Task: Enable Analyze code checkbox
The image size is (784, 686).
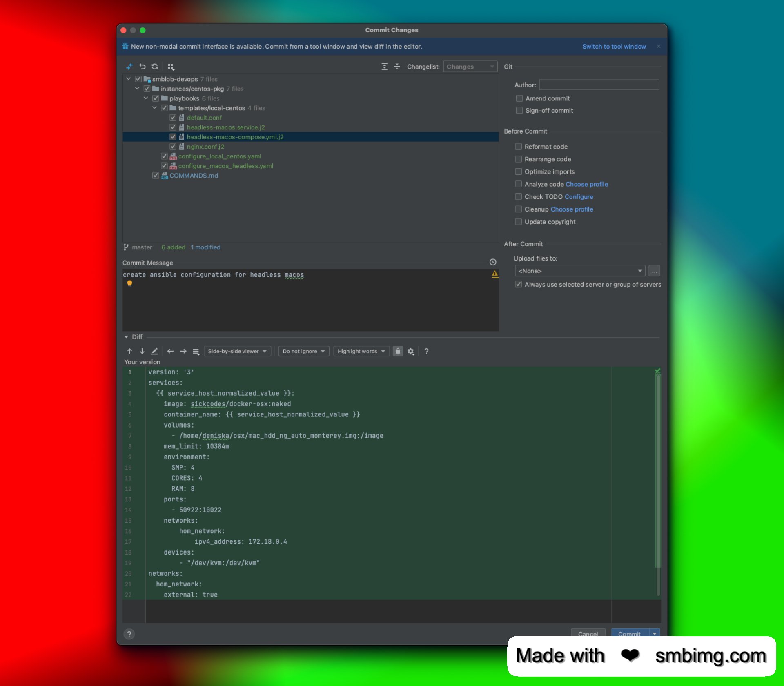Action: point(519,184)
